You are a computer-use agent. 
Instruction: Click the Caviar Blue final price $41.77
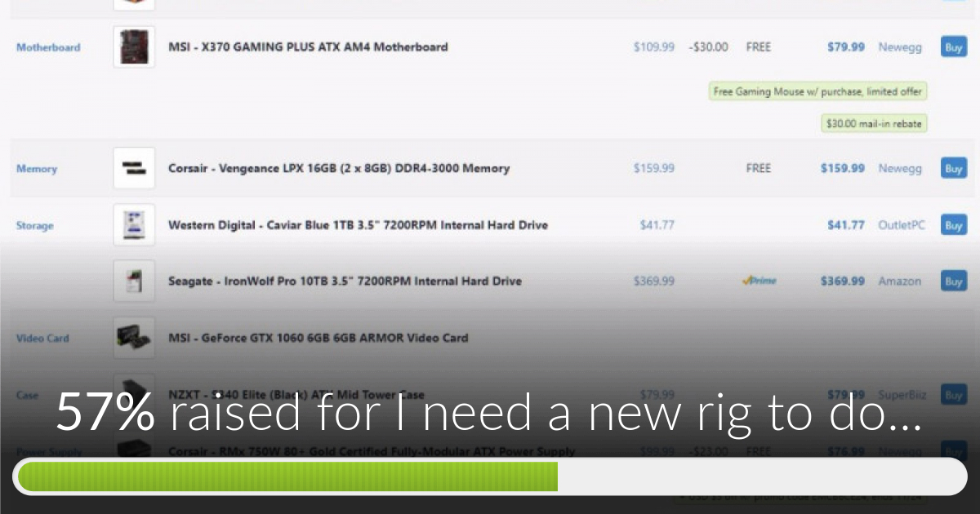(x=846, y=225)
